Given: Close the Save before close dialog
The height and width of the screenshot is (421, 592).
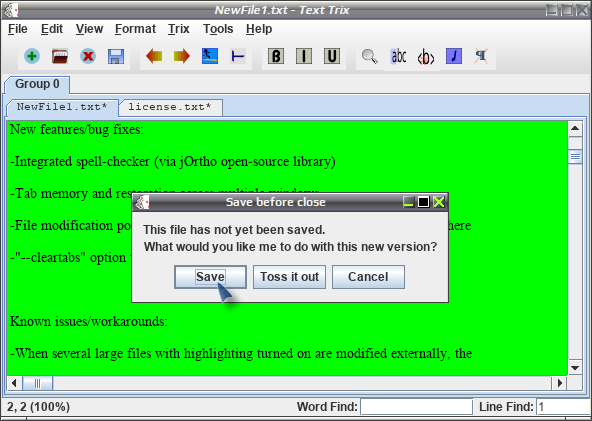Looking at the screenshot, I should click(x=439, y=202).
